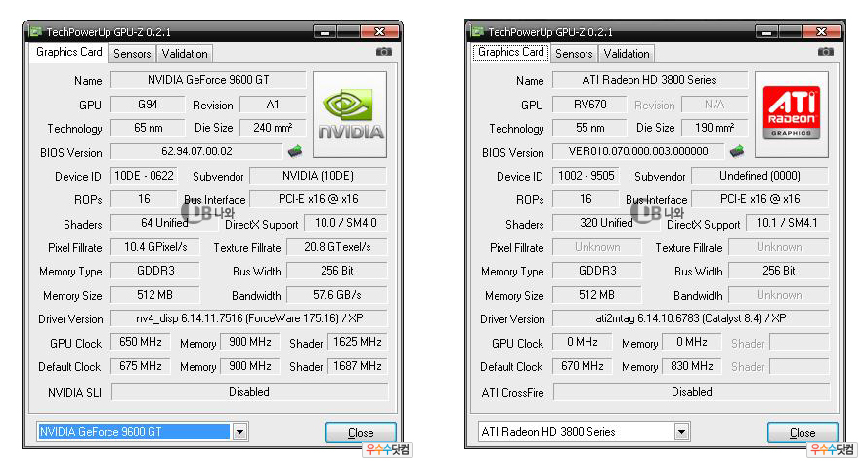Click the DirectX Support value 10.0 / SM4.0
The image size is (868, 465).
tap(345, 223)
